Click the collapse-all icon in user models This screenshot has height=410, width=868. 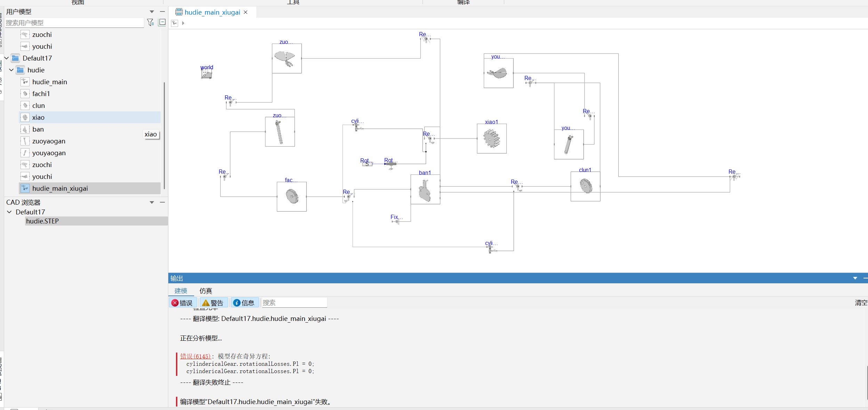point(162,23)
